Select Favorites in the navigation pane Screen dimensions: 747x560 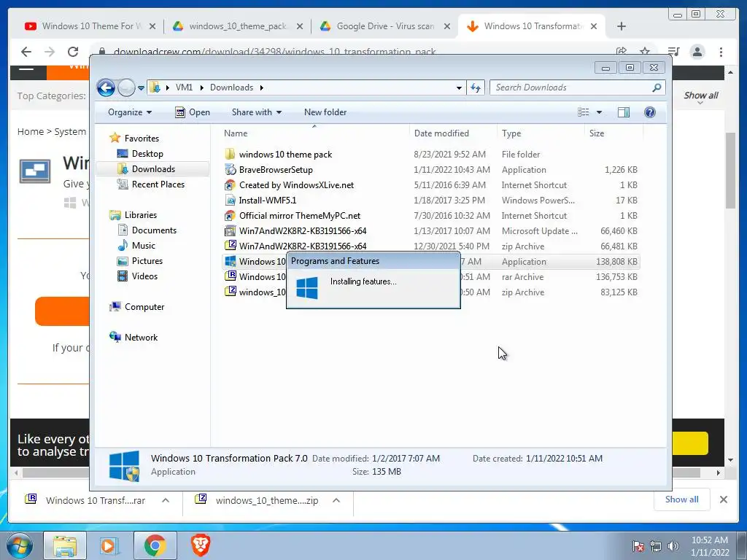142,139
